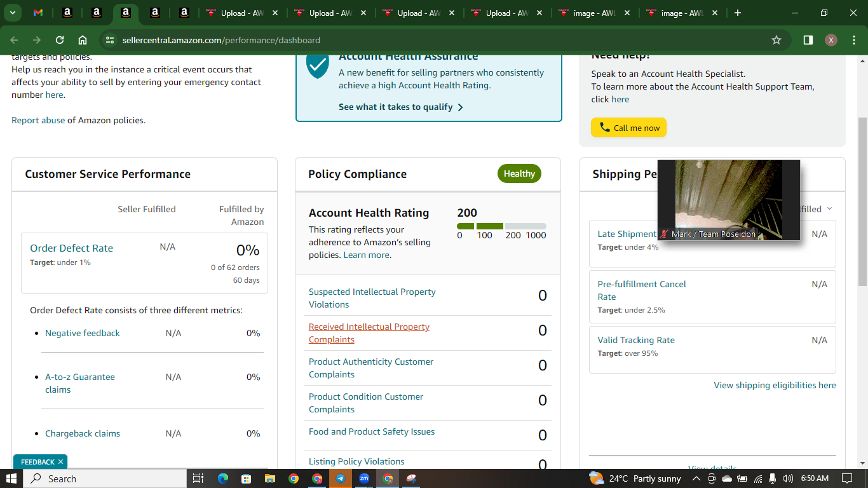Open a new browser tab

738,13
